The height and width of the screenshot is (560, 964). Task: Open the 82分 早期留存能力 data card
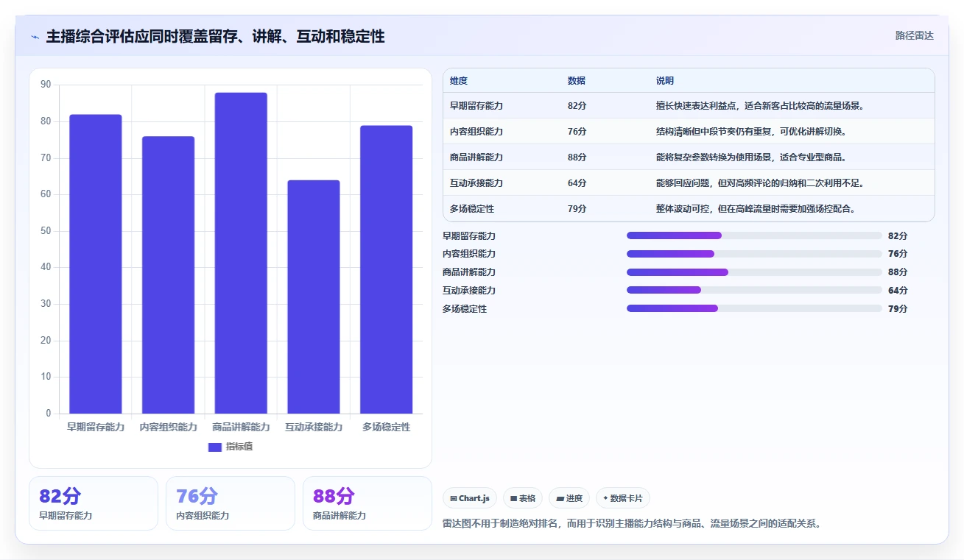94,503
